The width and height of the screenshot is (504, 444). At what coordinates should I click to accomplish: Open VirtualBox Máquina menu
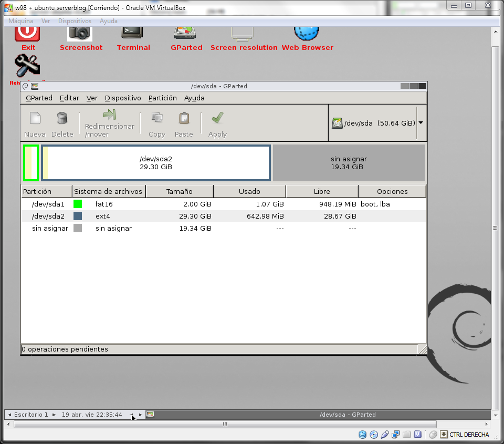coord(20,21)
